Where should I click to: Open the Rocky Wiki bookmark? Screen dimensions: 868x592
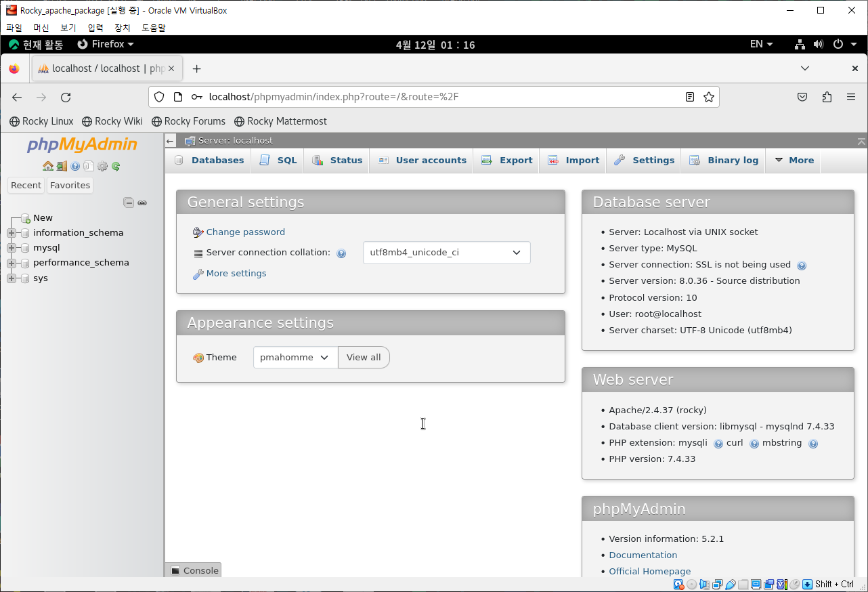click(112, 121)
